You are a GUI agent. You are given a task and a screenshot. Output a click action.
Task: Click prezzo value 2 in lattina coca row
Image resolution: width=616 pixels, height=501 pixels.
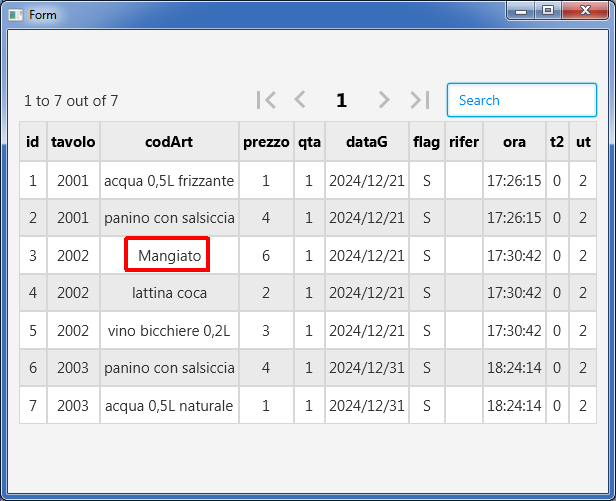[x=266, y=293]
